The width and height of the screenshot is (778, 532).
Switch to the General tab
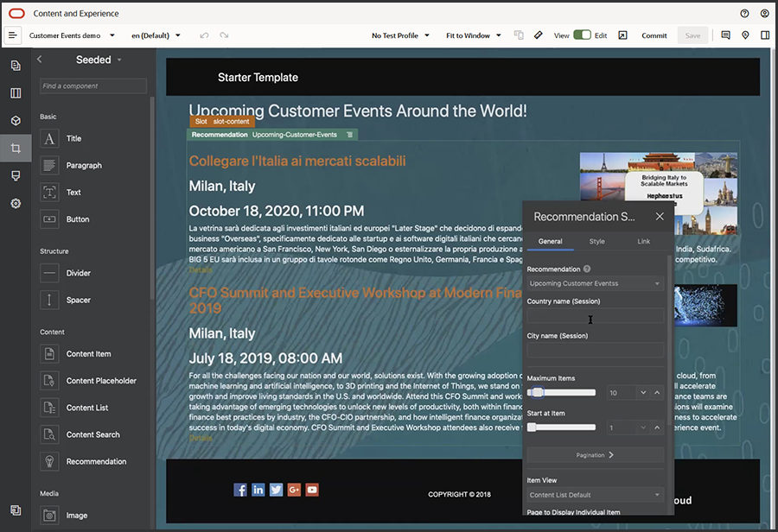pyautogui.click(x=551, y=242)
